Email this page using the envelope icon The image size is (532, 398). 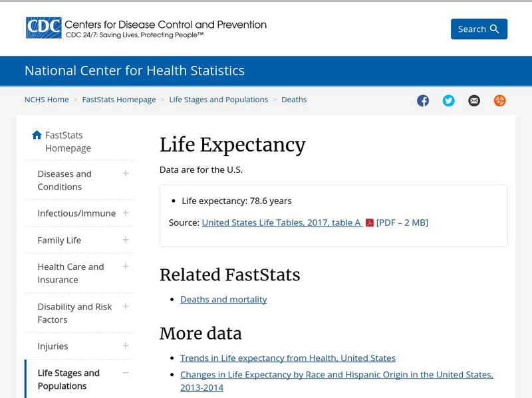(x=473, y=100)
